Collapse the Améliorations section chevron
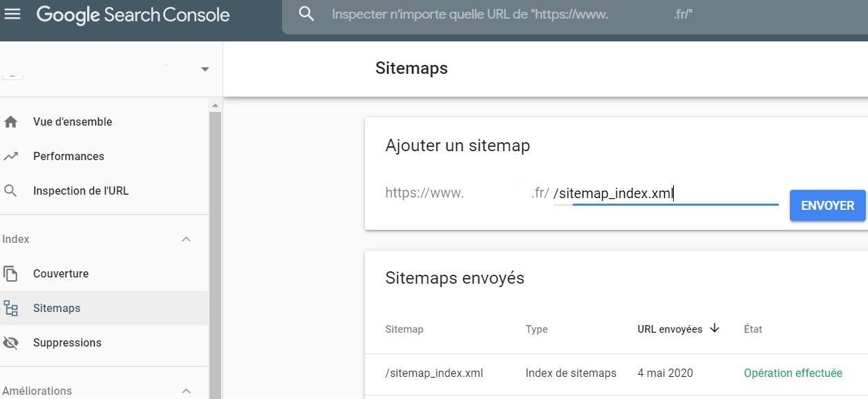868x399 pixels. pyautogui.click(x=186, y=391)
